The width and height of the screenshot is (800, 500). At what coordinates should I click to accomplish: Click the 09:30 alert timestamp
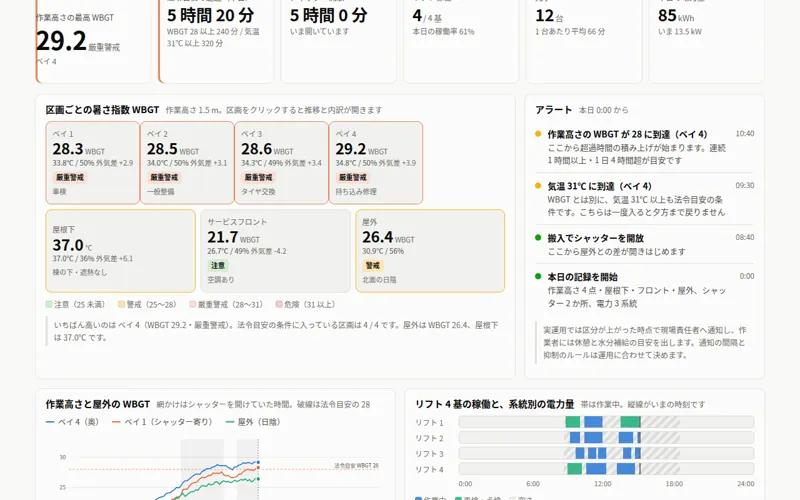745,185
